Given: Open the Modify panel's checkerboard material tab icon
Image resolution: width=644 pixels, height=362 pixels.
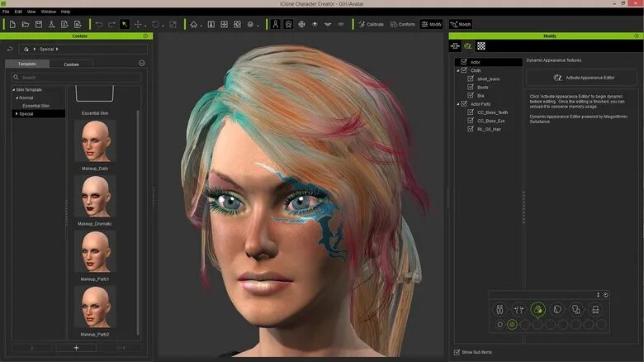Looking at the screenshot, I should click(481, 46).
